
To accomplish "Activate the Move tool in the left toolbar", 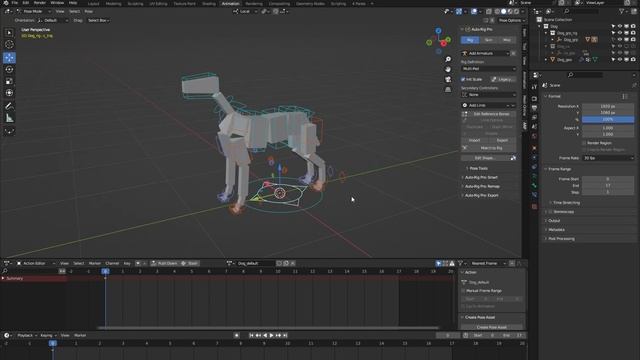I will 9,58.
